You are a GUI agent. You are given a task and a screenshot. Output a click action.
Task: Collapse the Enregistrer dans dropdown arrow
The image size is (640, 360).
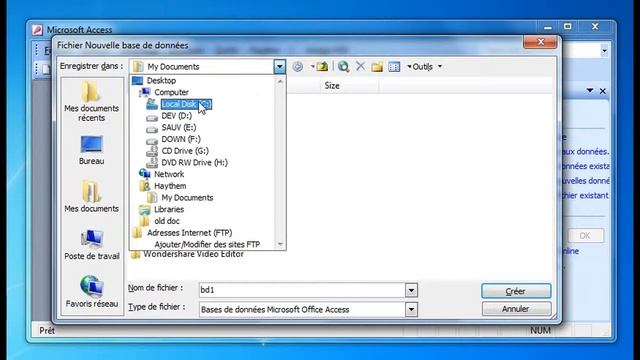(x=280, y=67)
